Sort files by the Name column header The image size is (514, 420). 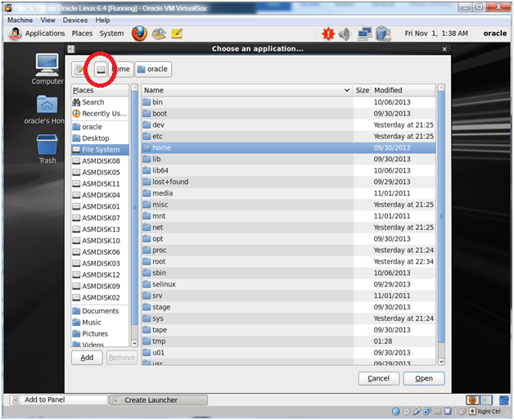click(x=246, y=90)
